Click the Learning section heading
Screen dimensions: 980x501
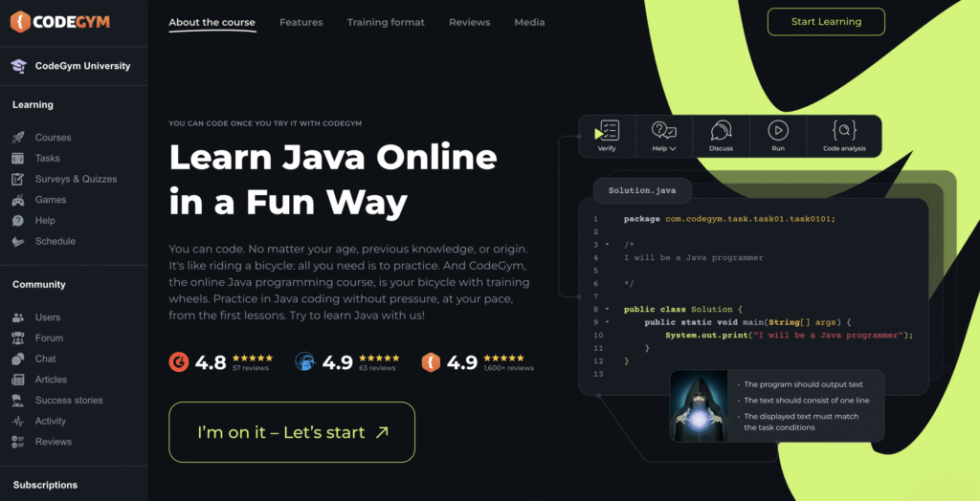tap(33, 105)
